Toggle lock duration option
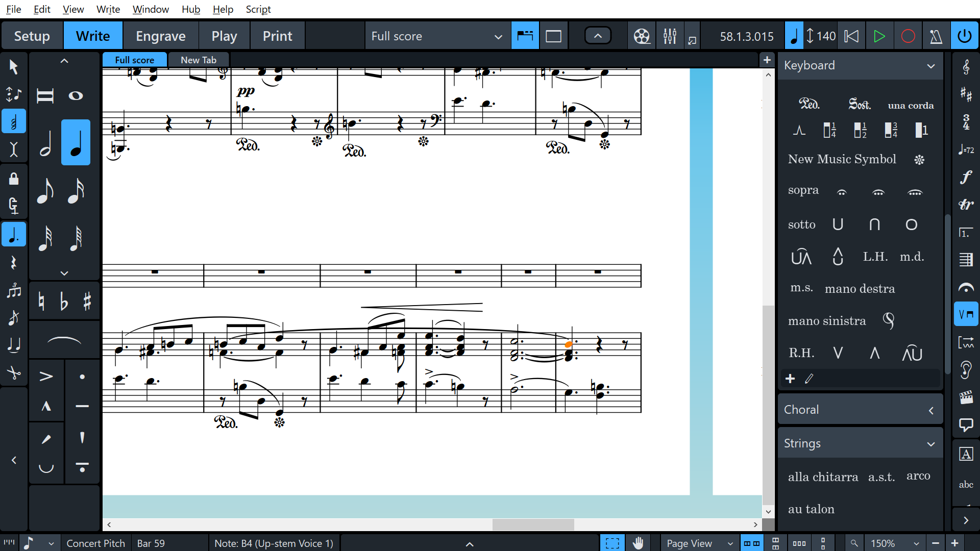The height and width of the screenshot is (551, 980). (14, 179)
